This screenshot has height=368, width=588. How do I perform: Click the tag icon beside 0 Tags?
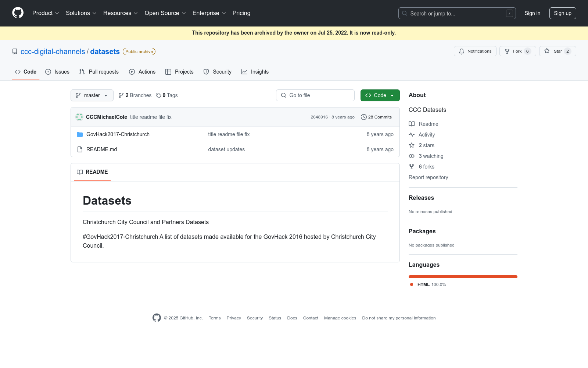[158, 95]
